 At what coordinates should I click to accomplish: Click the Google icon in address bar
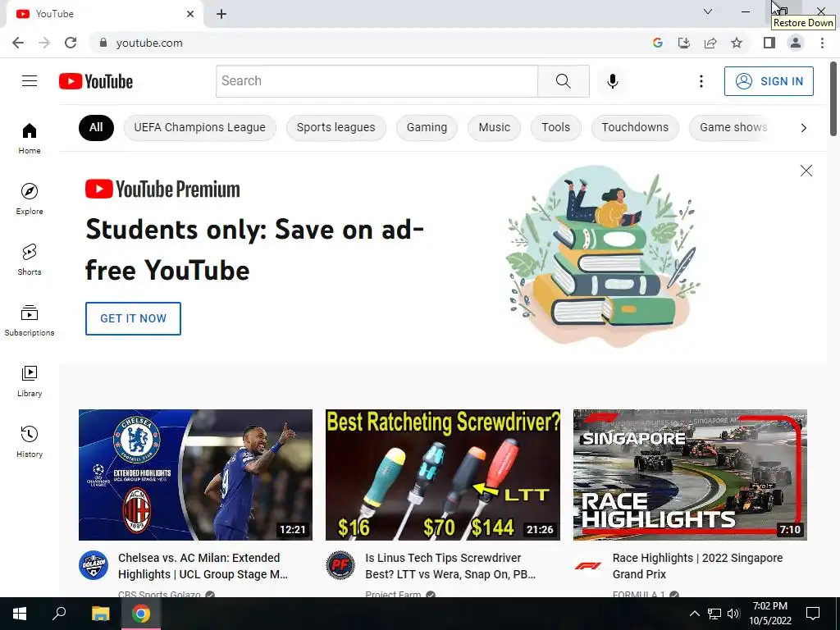[x=657, y=43]
